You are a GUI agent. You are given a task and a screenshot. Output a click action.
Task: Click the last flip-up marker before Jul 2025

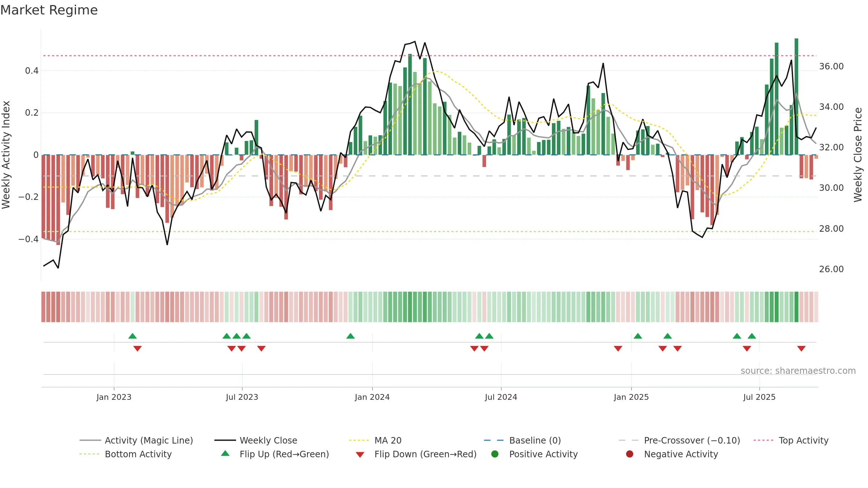[x=752, y=336]
